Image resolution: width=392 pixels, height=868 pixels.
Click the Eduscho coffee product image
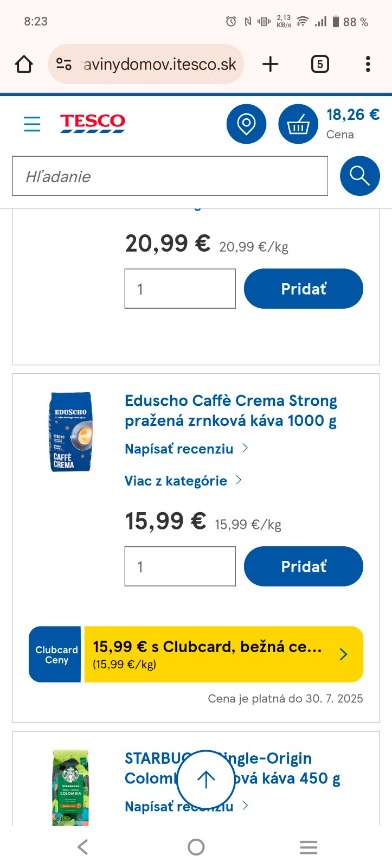coord(70,432)
